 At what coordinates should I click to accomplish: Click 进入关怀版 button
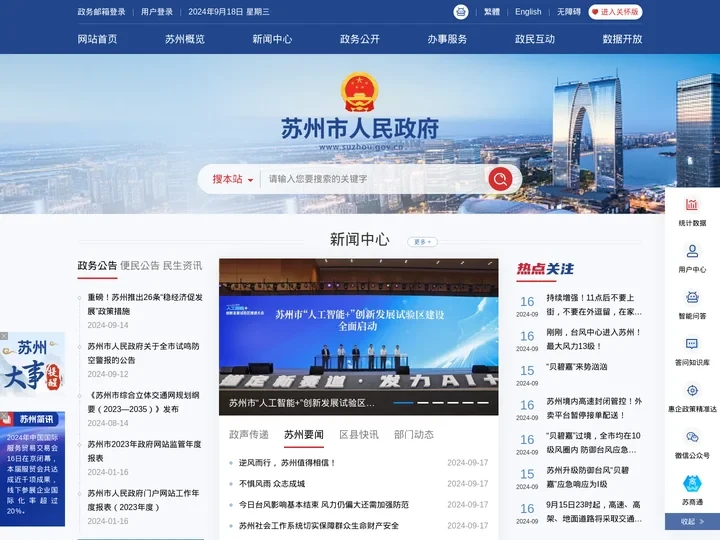[x=615, y=12]
